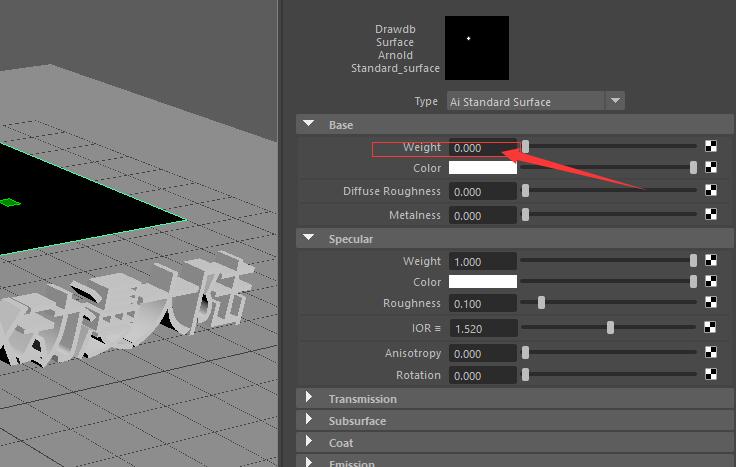Click the Base Weight value field
736x467 pixels.
[x=483, y=148]
